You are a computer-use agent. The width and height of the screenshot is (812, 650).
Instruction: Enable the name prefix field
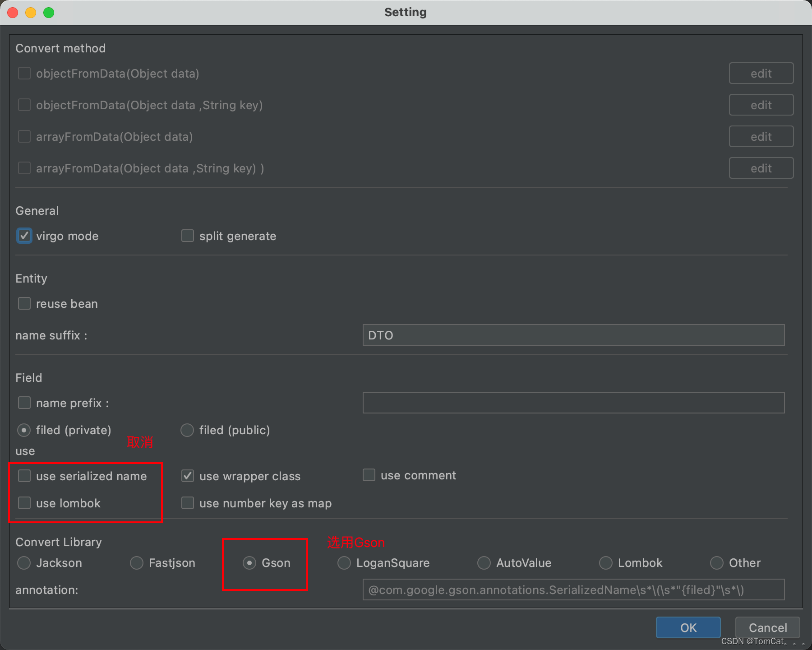[24, 403]
